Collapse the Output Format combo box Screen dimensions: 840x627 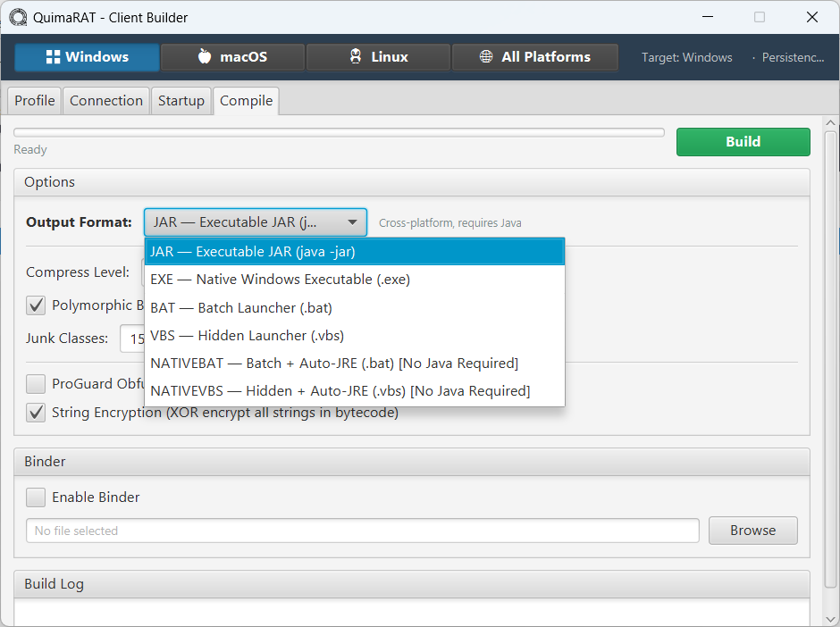(x=255, y=222)
